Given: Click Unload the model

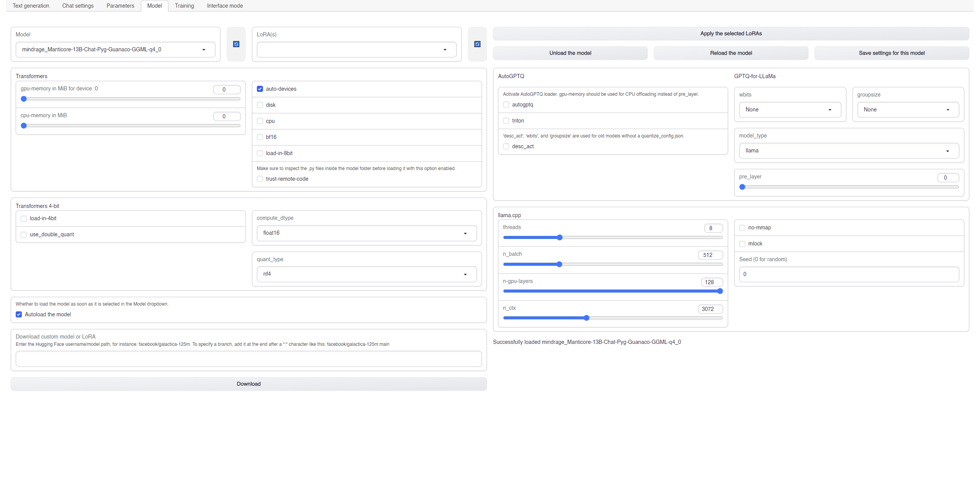Looking at the screenshot, I should 570,53.
